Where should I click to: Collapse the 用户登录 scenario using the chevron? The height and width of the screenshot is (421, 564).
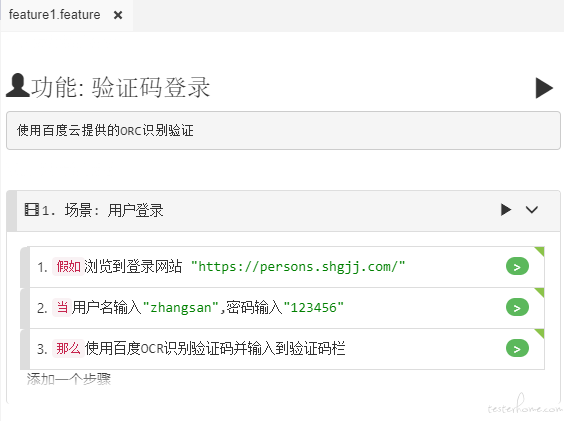point(532,209)
